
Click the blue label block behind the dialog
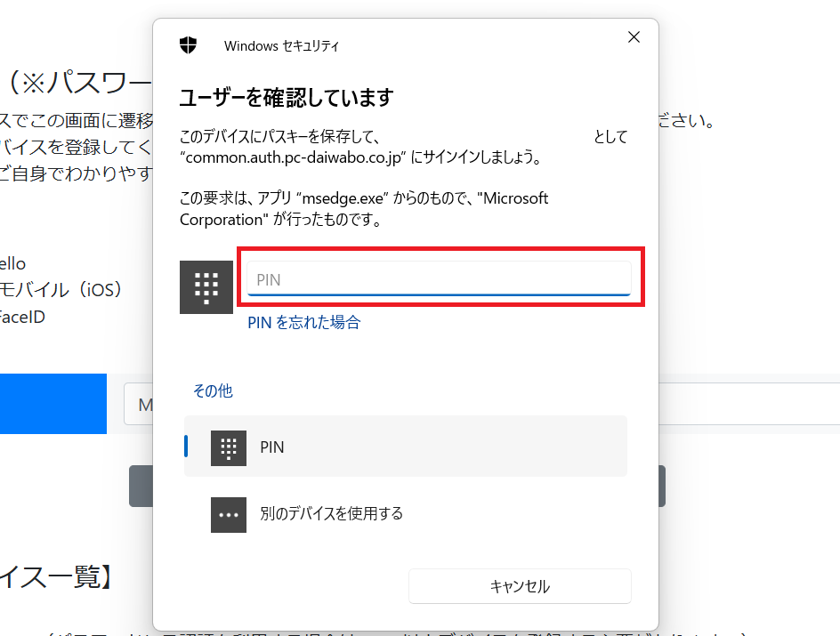click(x=53, y=404)
